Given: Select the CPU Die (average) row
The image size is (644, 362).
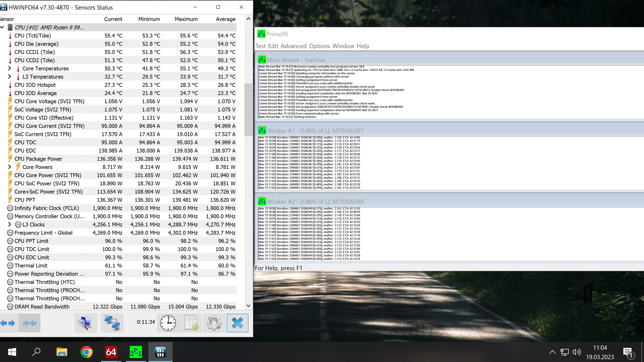Looking at the screenshot, I should click(118, 44).
